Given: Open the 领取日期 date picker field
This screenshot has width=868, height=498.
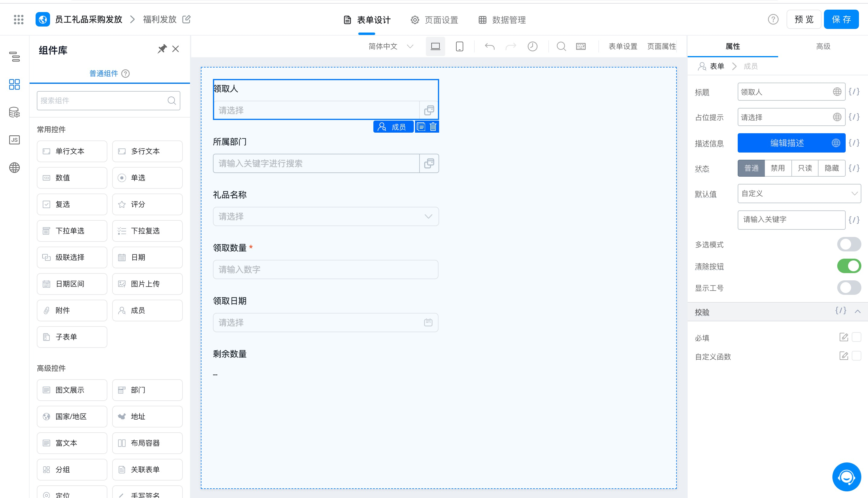Looking at the screenshot, I should pos(326,323).
